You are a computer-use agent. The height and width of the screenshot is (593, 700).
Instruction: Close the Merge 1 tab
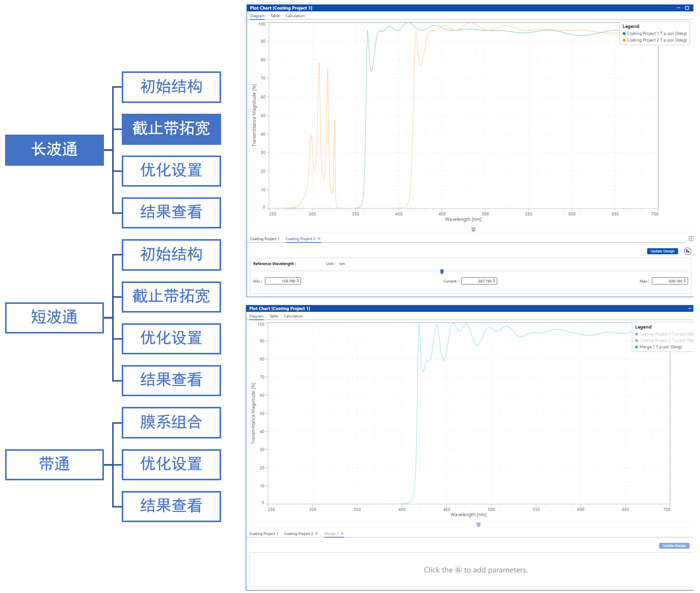tap(342, 534)
